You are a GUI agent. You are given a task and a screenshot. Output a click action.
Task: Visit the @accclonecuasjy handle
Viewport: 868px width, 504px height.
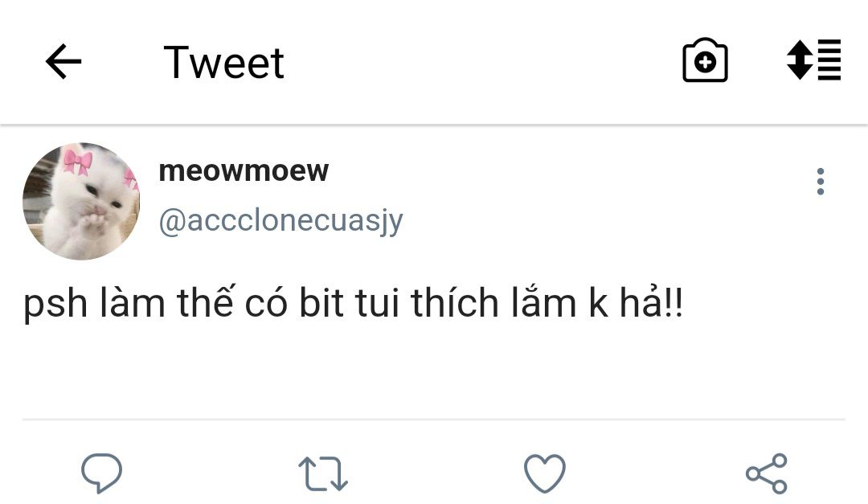[x=280, y=220]
